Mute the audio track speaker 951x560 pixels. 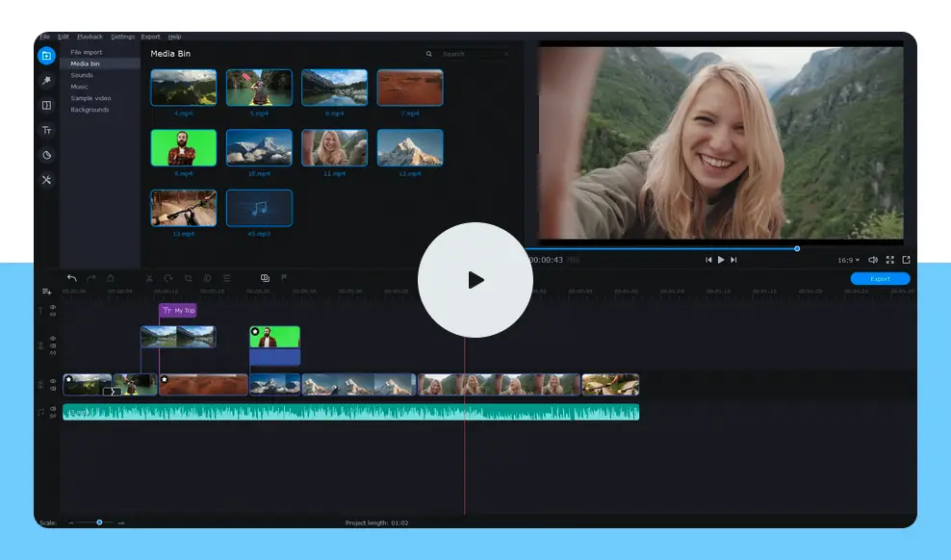click(x=53, y=409)
